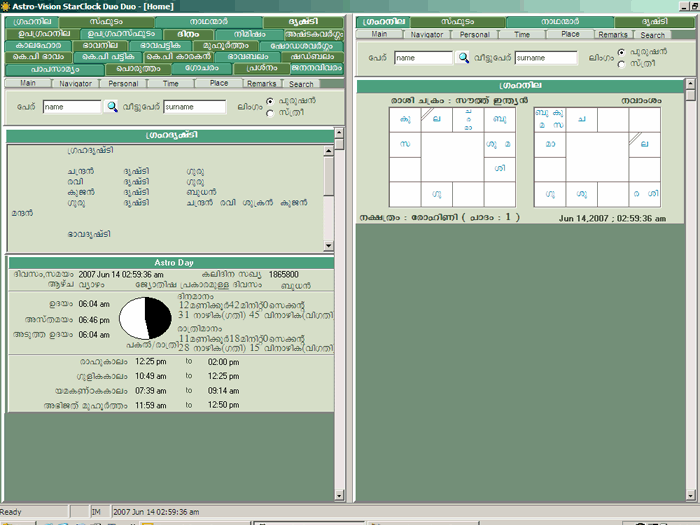Open നാഥന്മാർ tab in left panel
The width and height of the screenshot is (700, 525).
click(x=208, y=22)
